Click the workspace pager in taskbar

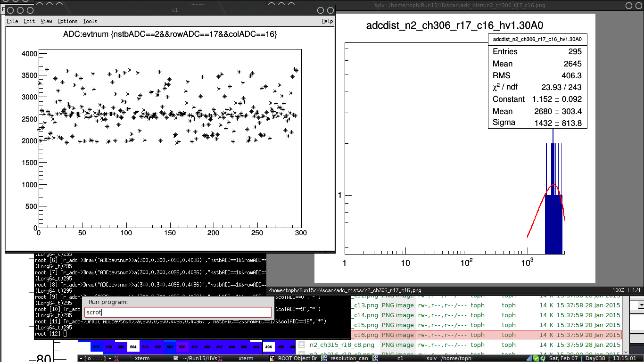[96, 358]
